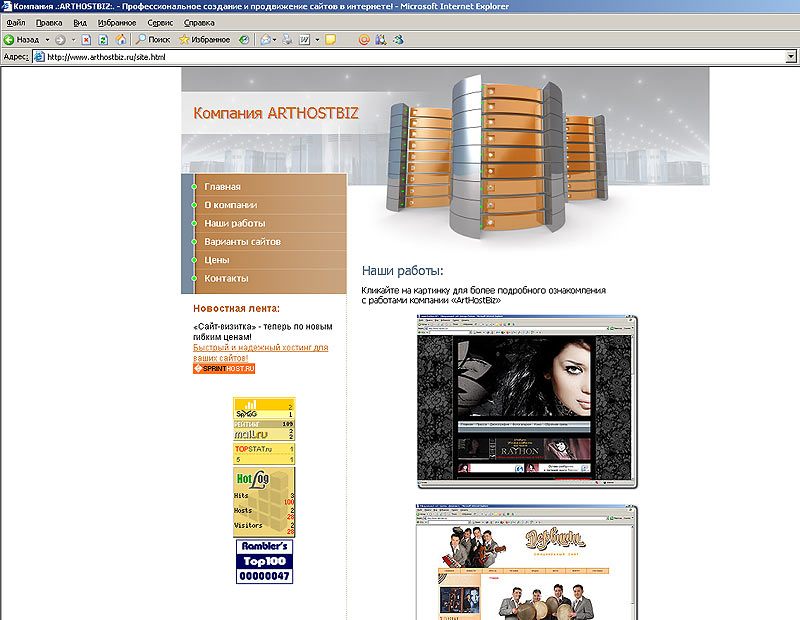The image size is (800, 620).
Task: Open the Favorites star (Избранное) toolbar button
Action: point(205,39)
